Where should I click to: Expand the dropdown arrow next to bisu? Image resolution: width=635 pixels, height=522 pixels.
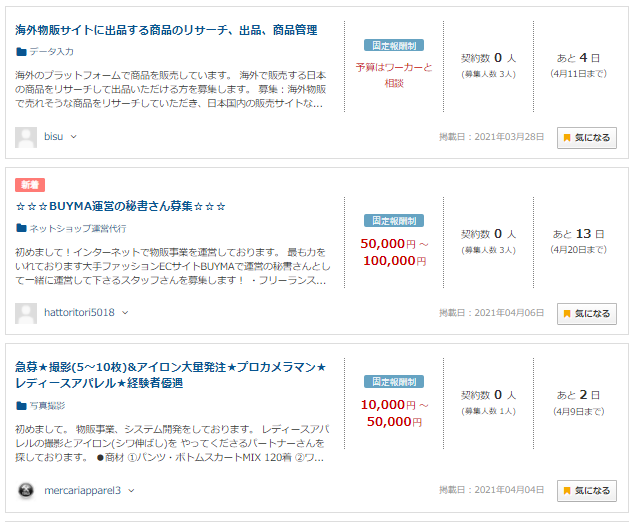pyautogui.click(x=73, y=137)
